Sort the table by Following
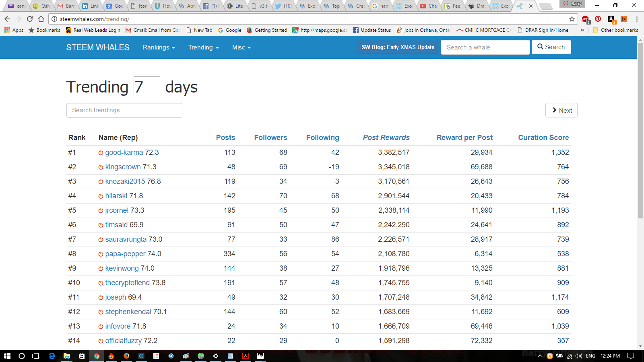Viewport: 644px width, 362px height. 322,138
